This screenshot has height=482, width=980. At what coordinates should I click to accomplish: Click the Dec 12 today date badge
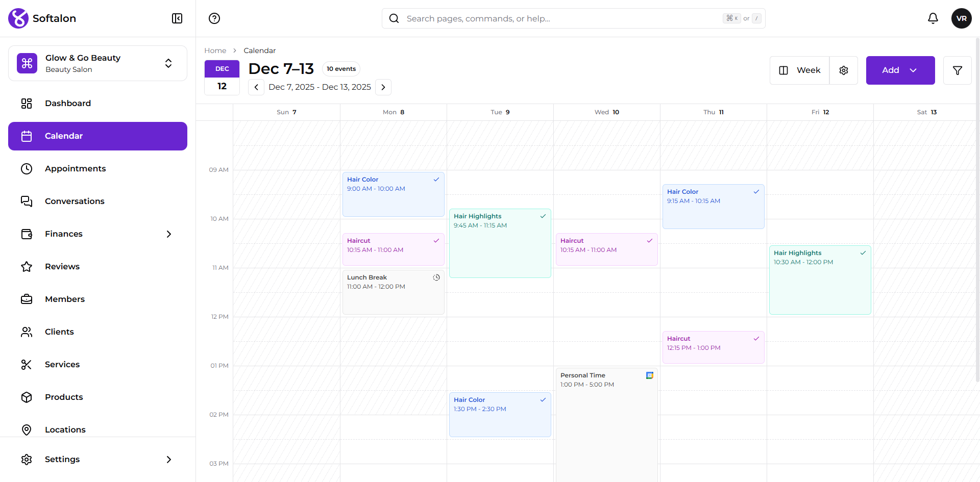point(222,78)
